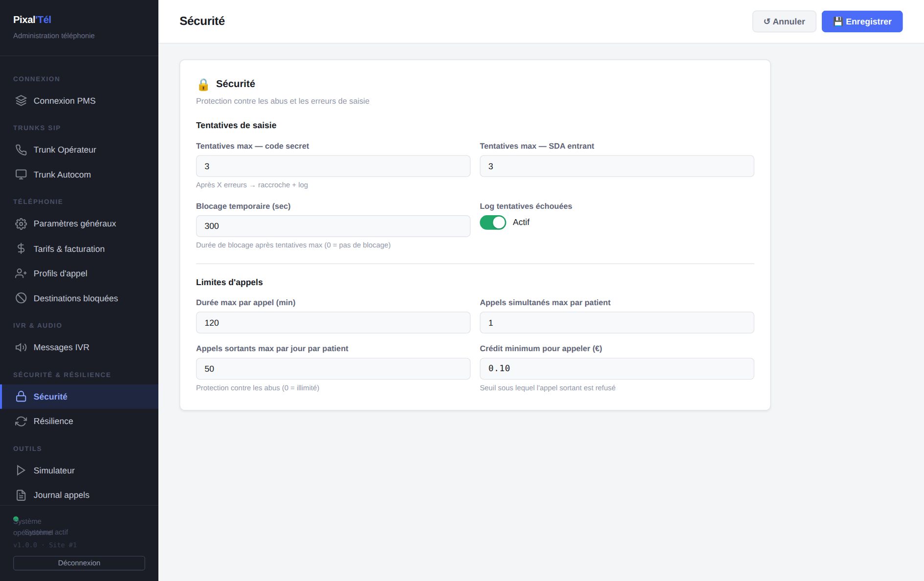Image resolution: width=924 pixels, height=581 pixels.
Task: Open the document icon for Journal appels
Action: [21, 495]
